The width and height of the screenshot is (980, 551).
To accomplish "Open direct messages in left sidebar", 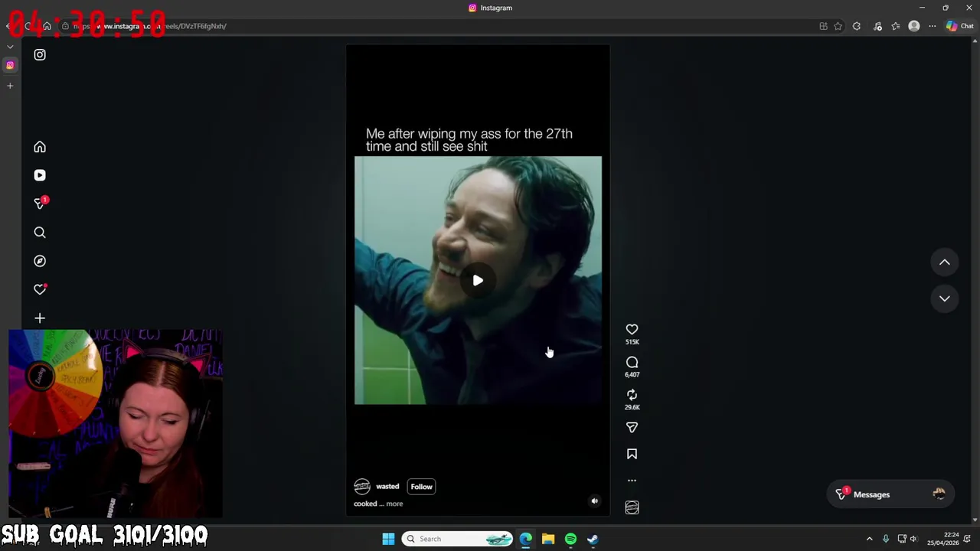I will [x=40, y=204].
